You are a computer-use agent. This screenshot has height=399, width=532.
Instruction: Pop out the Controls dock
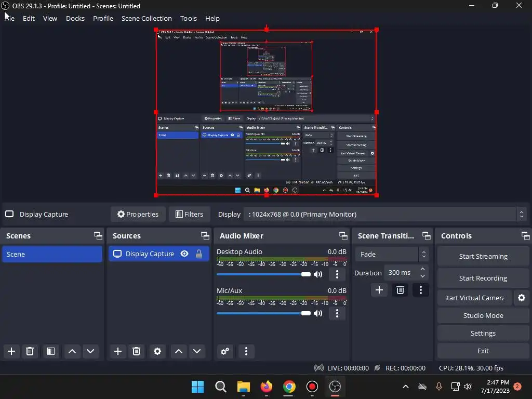(525, 236)
